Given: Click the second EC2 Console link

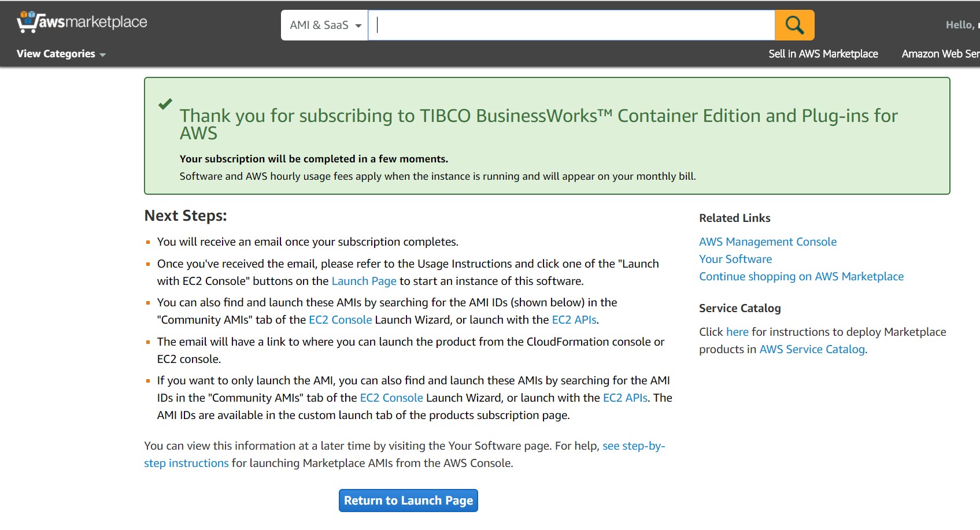Looking at the screenshot, I should [x=391, y=398].
